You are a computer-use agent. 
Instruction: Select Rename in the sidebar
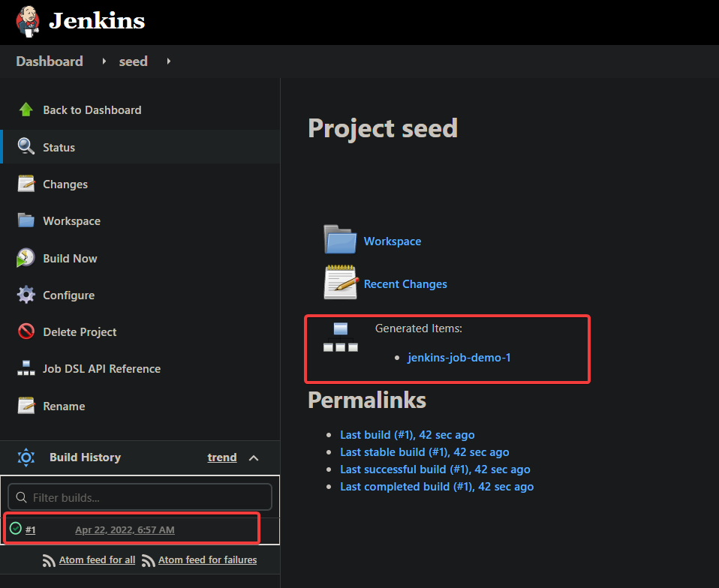point(65,406)
